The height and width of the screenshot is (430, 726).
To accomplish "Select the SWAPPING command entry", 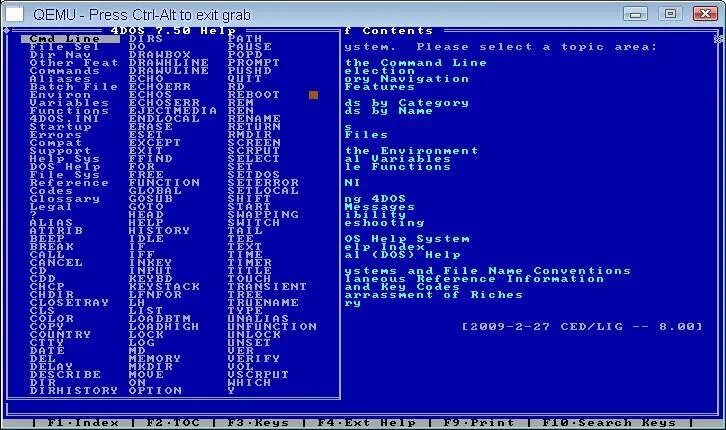I will pos(263,215).
